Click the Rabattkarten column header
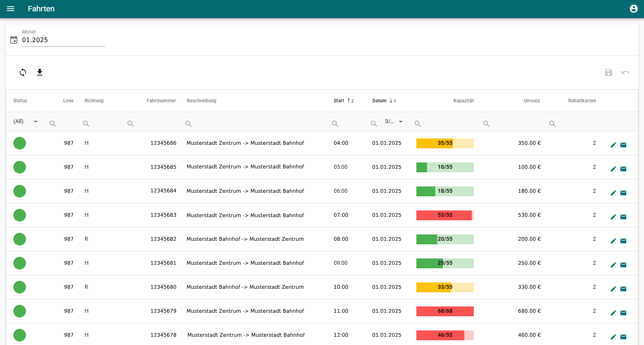Image resolution: width=644 pixels, height=345 pixels. [582, 101]
